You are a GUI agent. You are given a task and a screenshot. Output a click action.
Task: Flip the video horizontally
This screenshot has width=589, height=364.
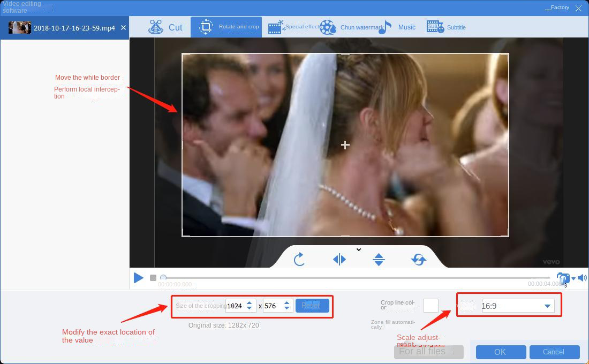point(339,260)
